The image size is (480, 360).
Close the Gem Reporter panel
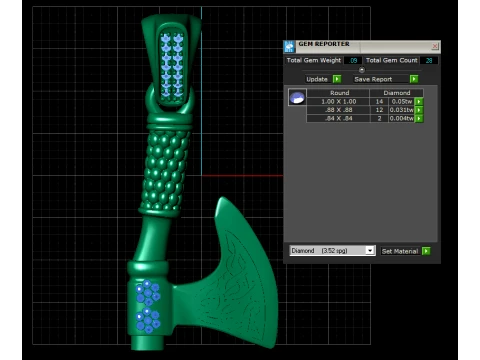coord(435,46)
